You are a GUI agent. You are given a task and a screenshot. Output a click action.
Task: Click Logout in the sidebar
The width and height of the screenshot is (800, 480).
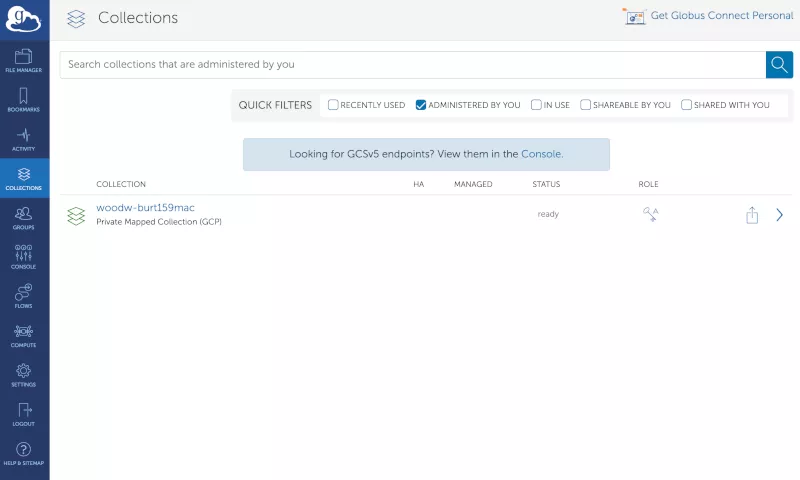[23, 414]
